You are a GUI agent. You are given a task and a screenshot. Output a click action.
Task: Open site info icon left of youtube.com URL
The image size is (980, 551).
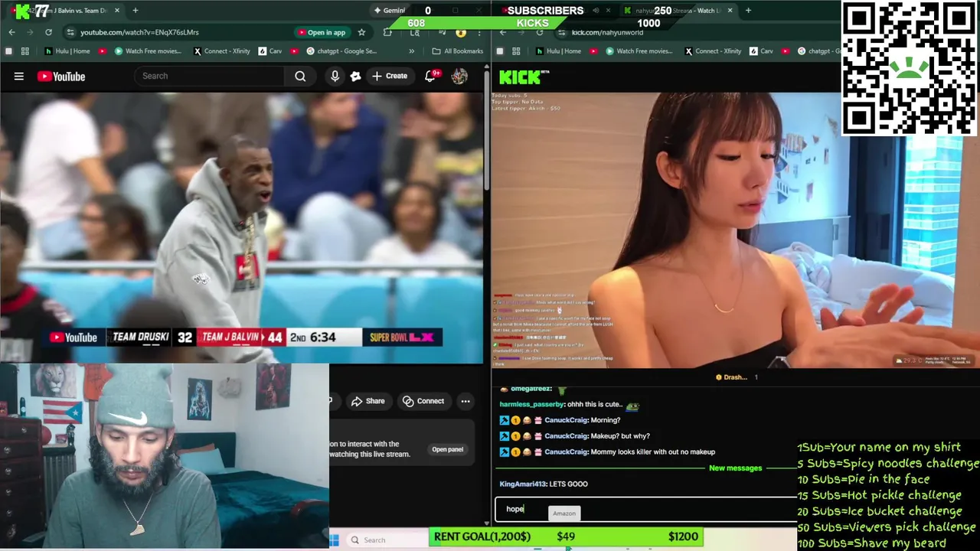(70, 32)
